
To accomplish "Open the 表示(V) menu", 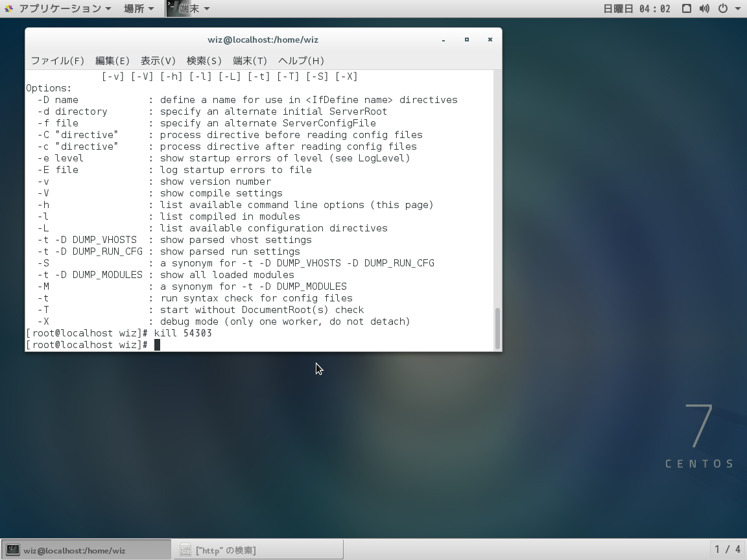I will click(x=158, y=61).
